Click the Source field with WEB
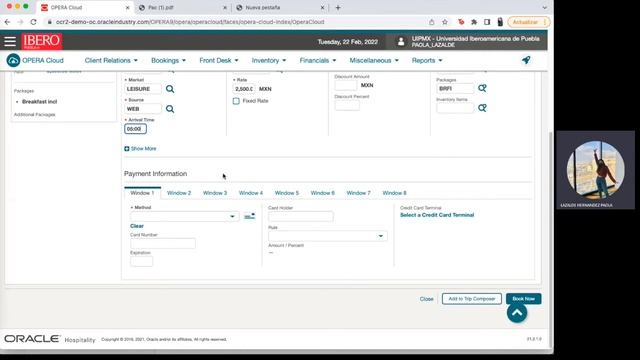The height and width of the screenshot is (360, 640). coord(143,109)
